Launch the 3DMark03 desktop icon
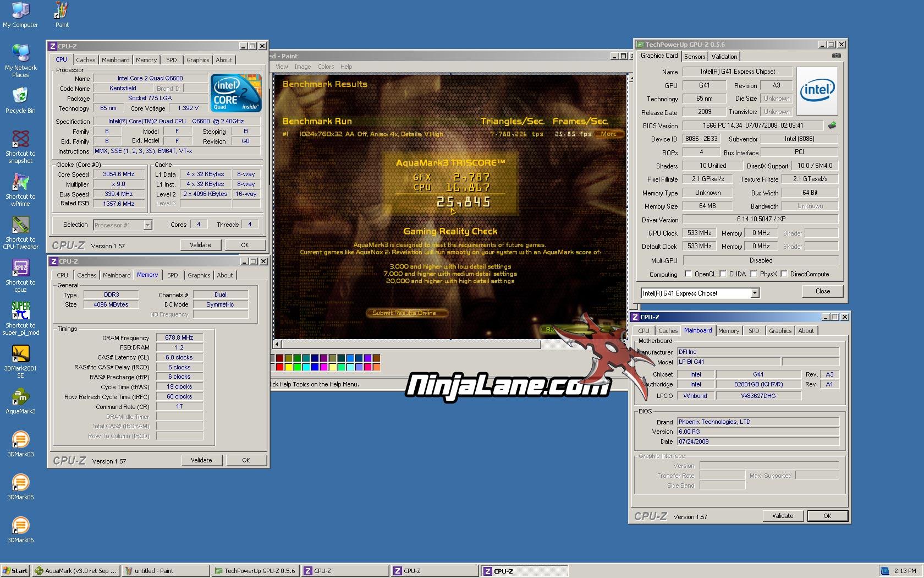The image size is (924, 578). point(20,444)
